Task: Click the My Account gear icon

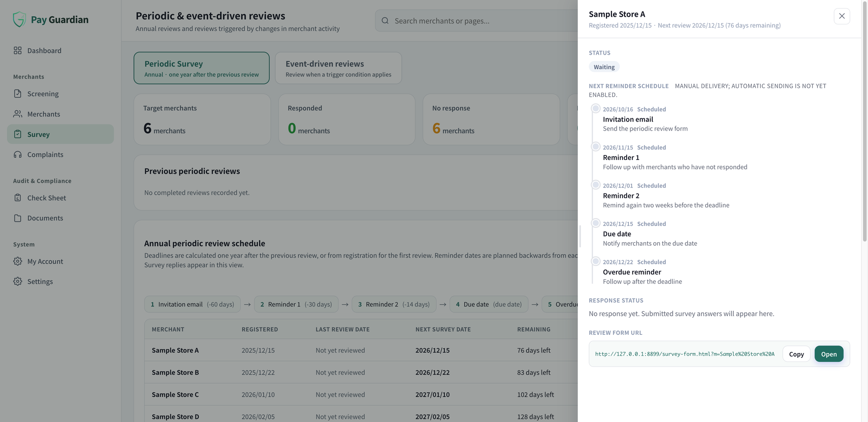Action: 18,261
